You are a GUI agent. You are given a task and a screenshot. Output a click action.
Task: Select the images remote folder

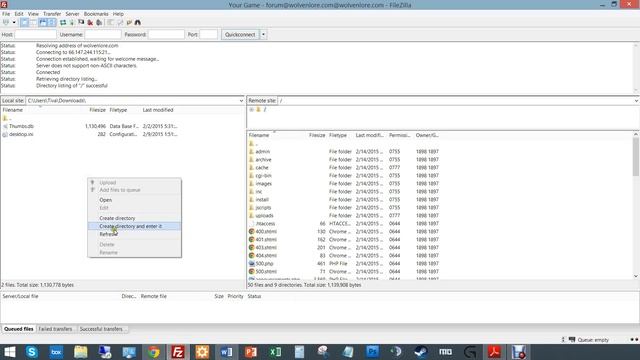[x=263, y=184]
